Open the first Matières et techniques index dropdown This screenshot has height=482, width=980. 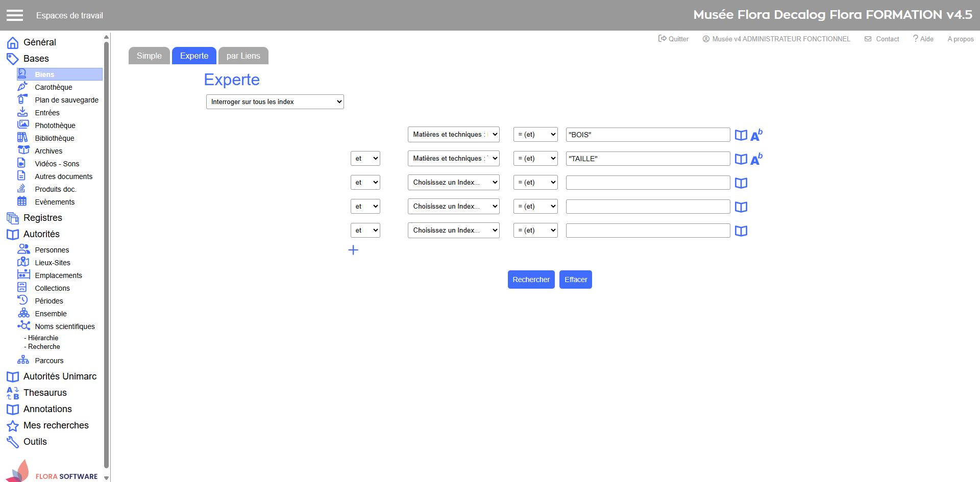453,135
